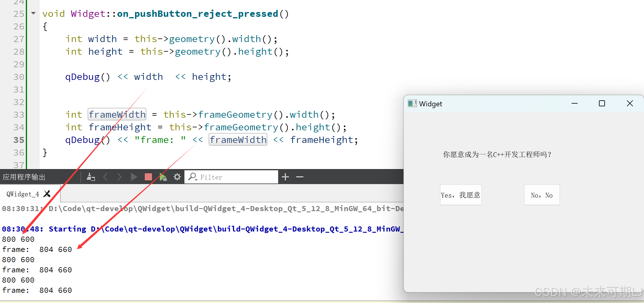Zoom out output with minus button

pos(300,177)
